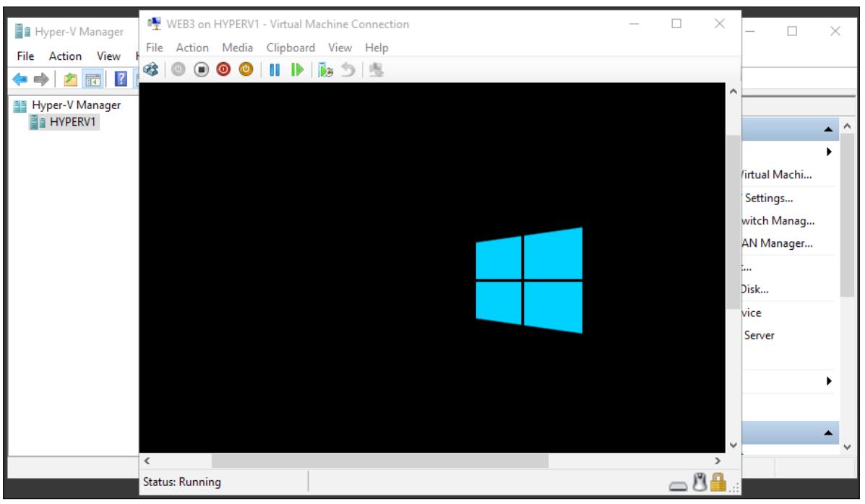
Task: Click the grayed-out Start VM toolbar icon
Action: pyautogui.click(x=178, y=69)
